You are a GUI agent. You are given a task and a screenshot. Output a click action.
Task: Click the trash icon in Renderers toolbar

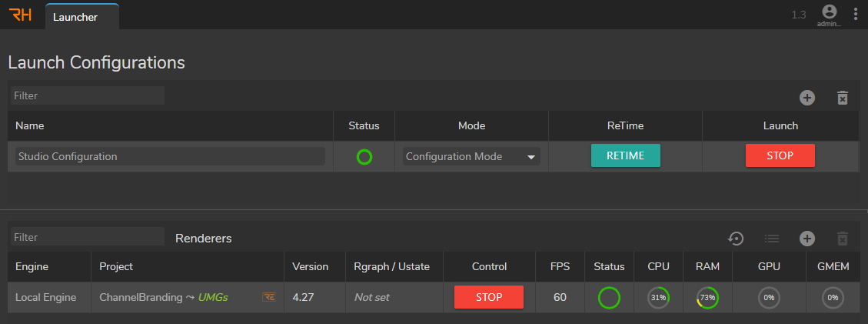843,239
